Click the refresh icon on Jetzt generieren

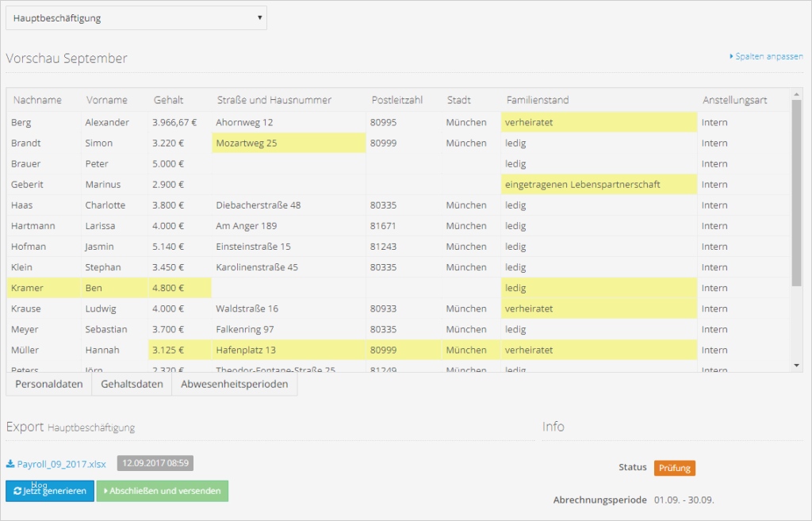point(17,491)
